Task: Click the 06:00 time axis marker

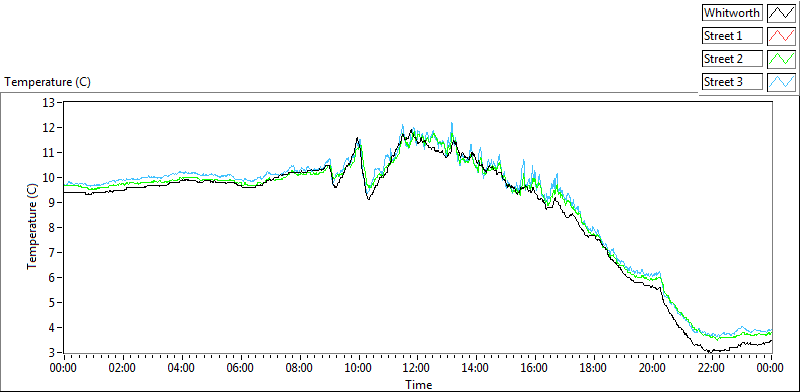Action: click(x=241, y=368)
